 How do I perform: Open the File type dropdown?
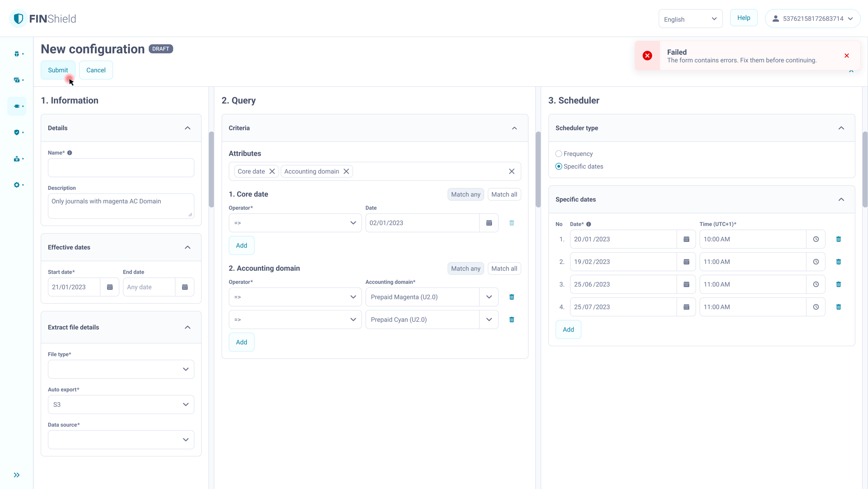pyautogui.click(x=121, y=369)
